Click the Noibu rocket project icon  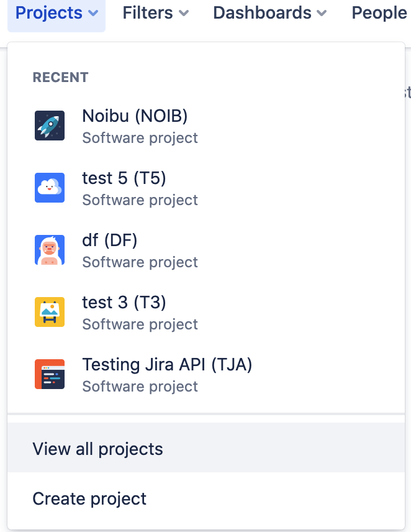pyautogui.click(x=50, y=126)
